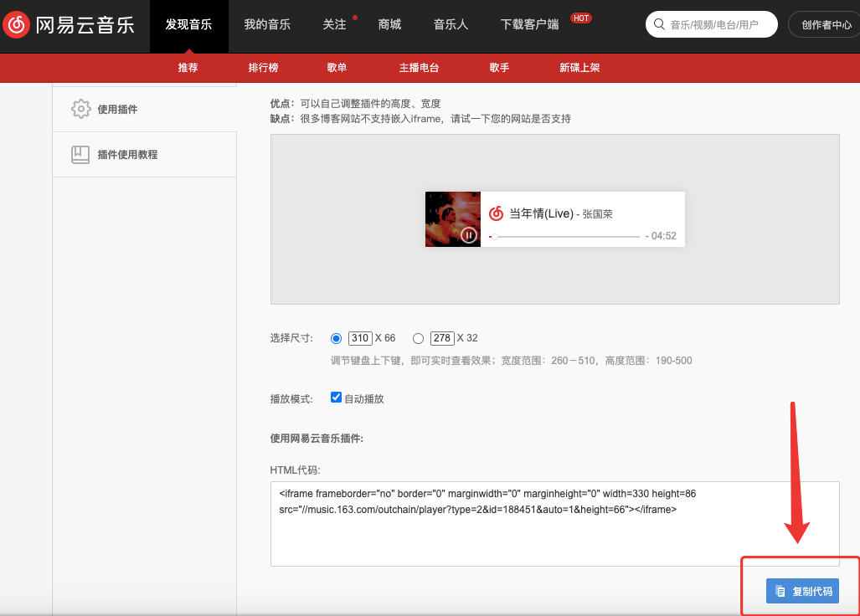Select the 主播电台 sub-navigation item
The height and width of the screenshot is (616, 860).
coord(419,68)
